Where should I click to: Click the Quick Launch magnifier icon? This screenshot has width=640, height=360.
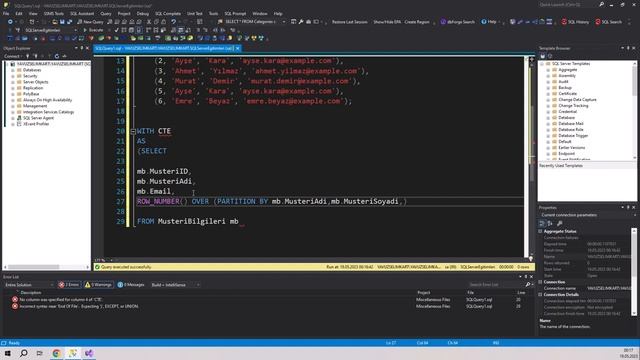(x=601, y=4)
